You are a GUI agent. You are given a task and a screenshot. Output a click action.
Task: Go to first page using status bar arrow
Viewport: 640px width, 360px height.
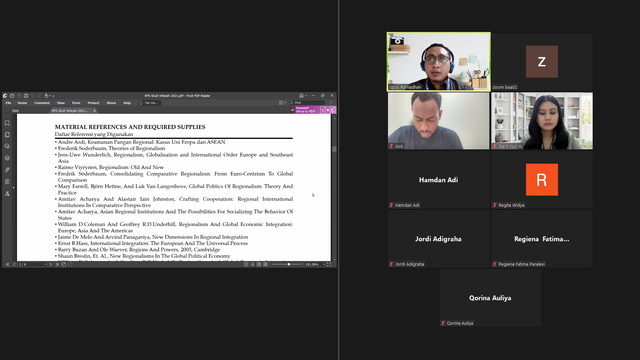7,264
